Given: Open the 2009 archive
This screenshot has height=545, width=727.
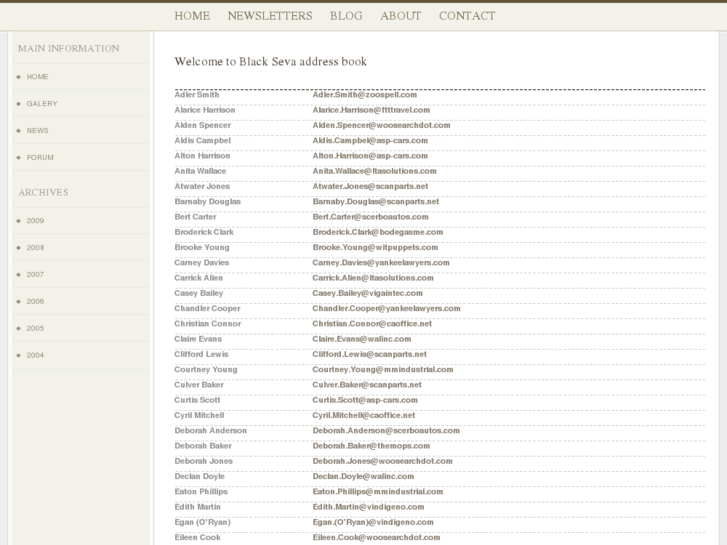Looking at the screenshot, I should (35, 220).
